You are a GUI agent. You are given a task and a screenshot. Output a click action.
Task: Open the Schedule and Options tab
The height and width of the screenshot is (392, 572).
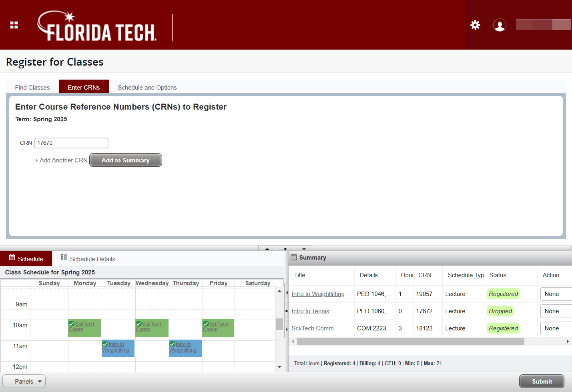tap(147, 87)
